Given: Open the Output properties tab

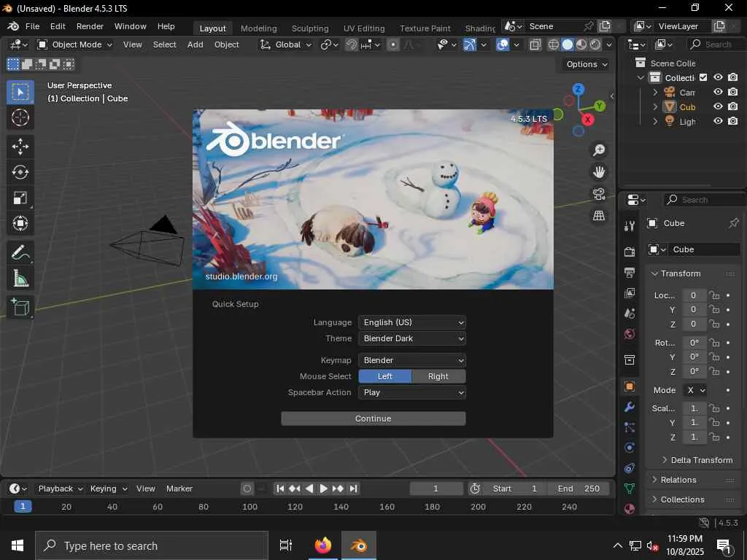Looking at the screenshot, I should 630,273.
